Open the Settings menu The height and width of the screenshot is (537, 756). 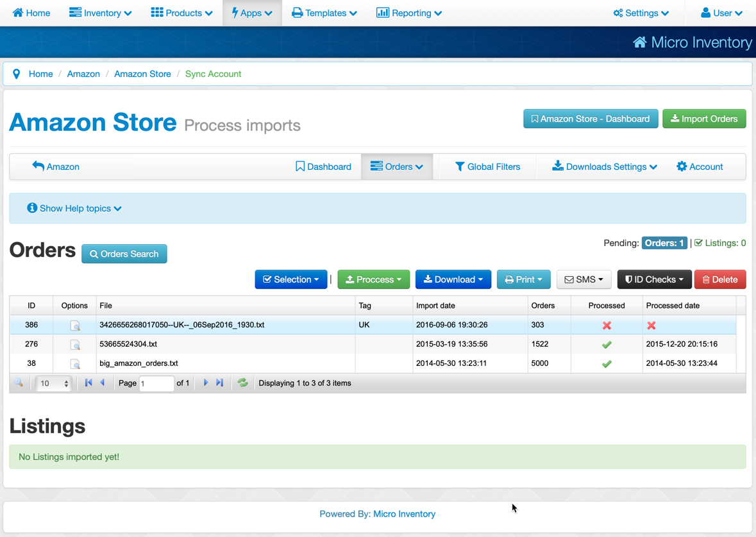(x=641, y=13)
